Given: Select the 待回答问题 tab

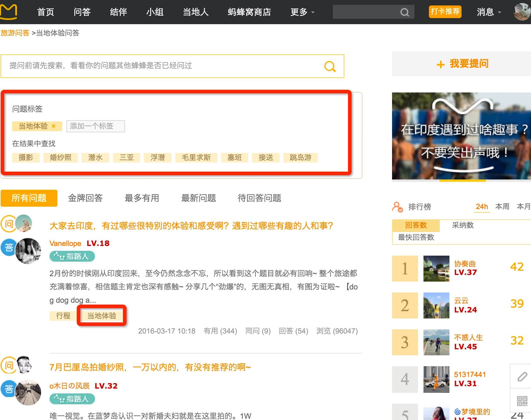Looking at the screenshot, I should click(x=259, y=198).
